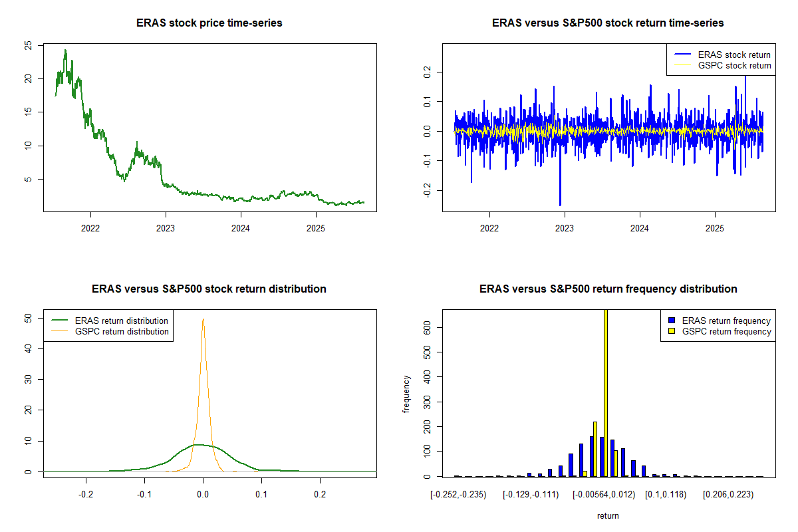Select the "[-0.252,-0.235)" bin label
The image size is (798, 532).
pyautogui.click(x=459, y=494)
